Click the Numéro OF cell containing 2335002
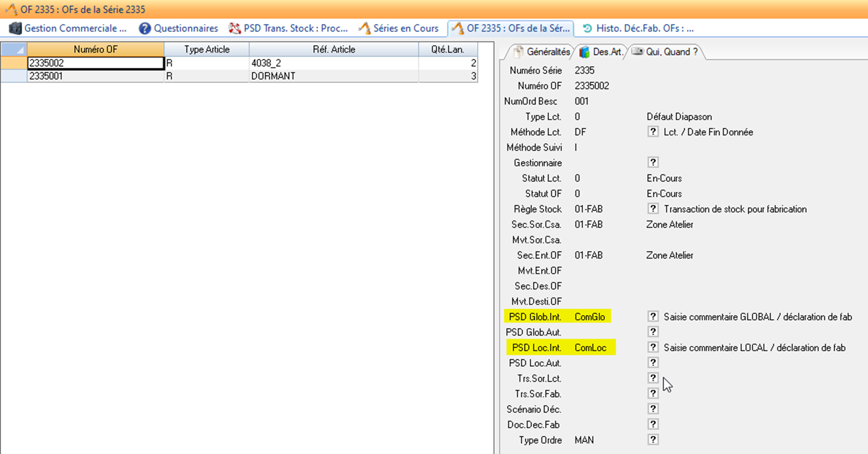The height and width of the screenshot is (454, 868). (x=95, y=63)
